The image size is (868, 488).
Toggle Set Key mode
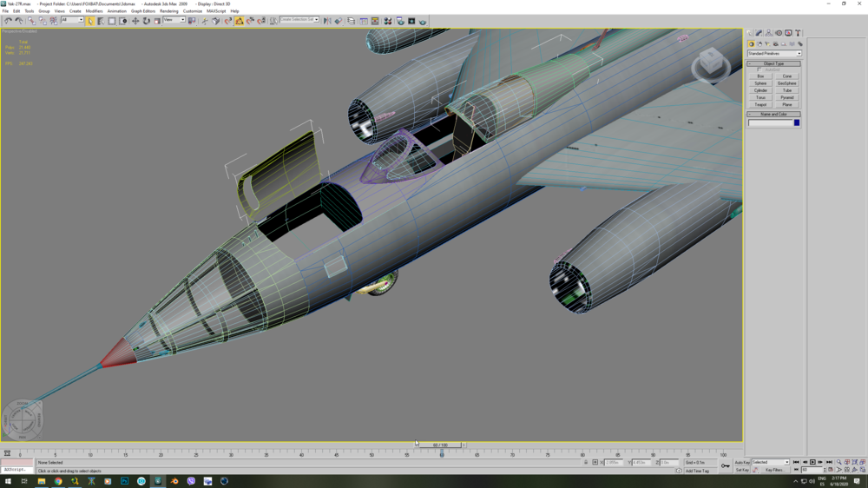click(742, 470)
